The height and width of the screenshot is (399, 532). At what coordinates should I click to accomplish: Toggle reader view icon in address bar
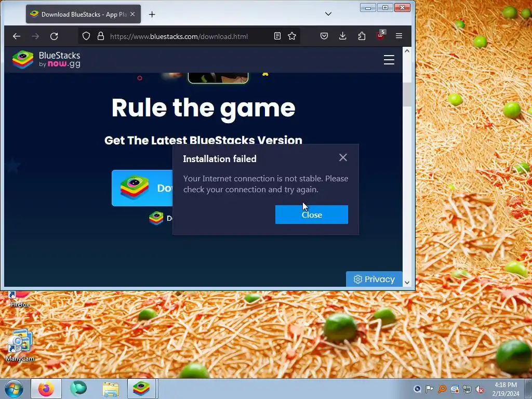pyautogui.click(x=277, y=36)
